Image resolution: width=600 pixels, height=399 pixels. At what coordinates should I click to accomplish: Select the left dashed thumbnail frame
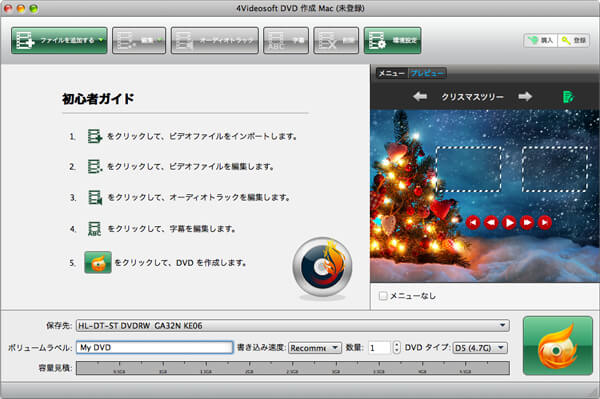[x=469, y=169]
